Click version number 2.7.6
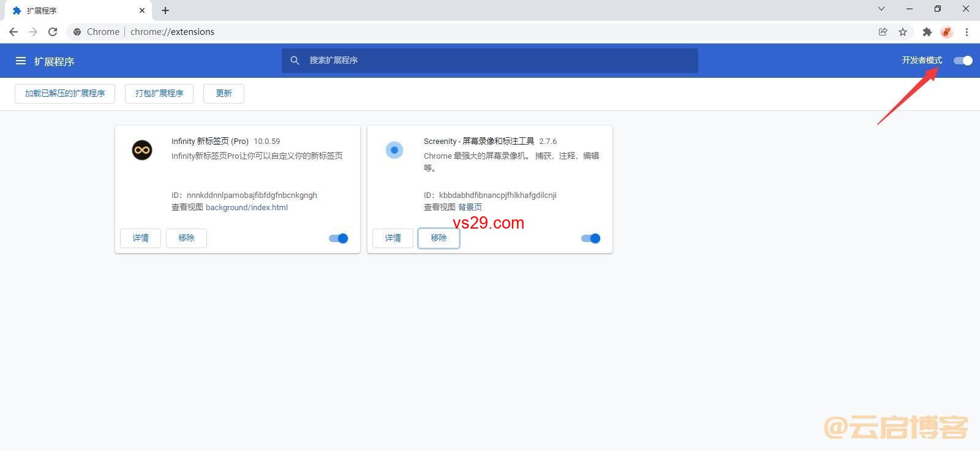Screen dimensions: 980x451 coord(548,141)
